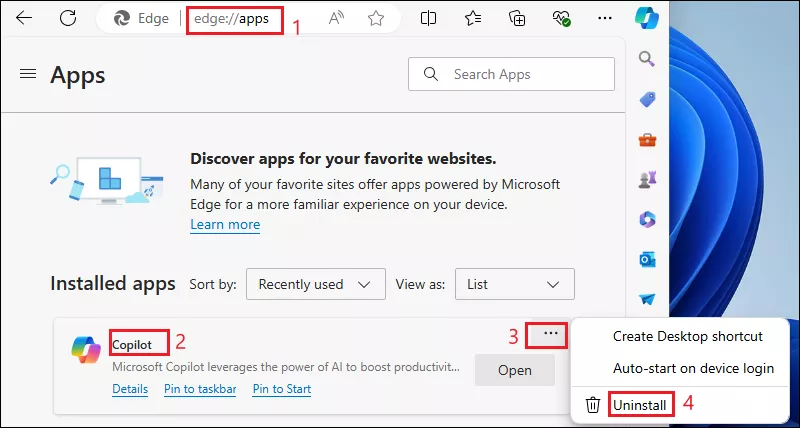
Task: Click the Open button for Copilot
Action: (x=514, y=370)
